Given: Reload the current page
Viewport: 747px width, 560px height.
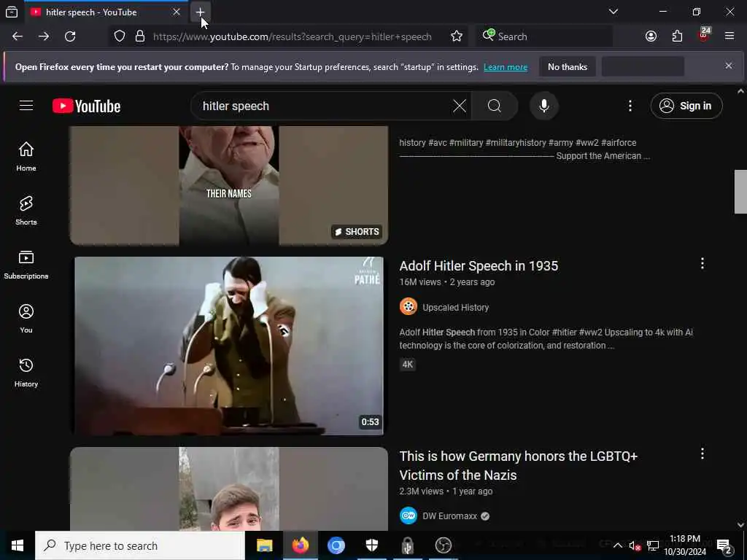Looking at the screenshot, I should 70,36.
